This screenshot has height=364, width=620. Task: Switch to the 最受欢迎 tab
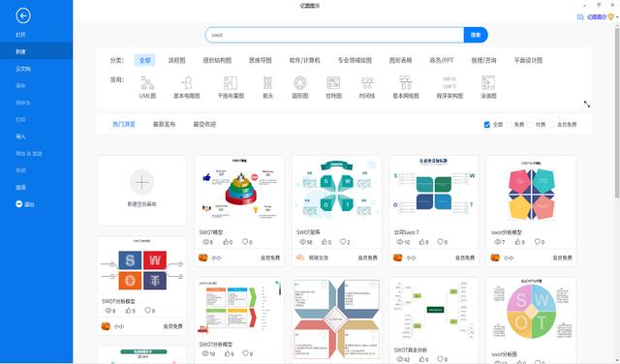pyautogui.click(x=204, y=124)
